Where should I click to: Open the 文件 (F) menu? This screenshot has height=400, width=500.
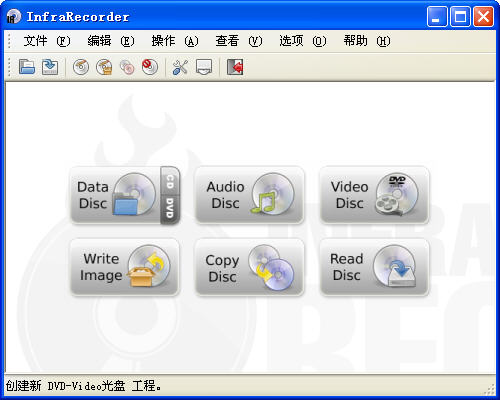47,41
